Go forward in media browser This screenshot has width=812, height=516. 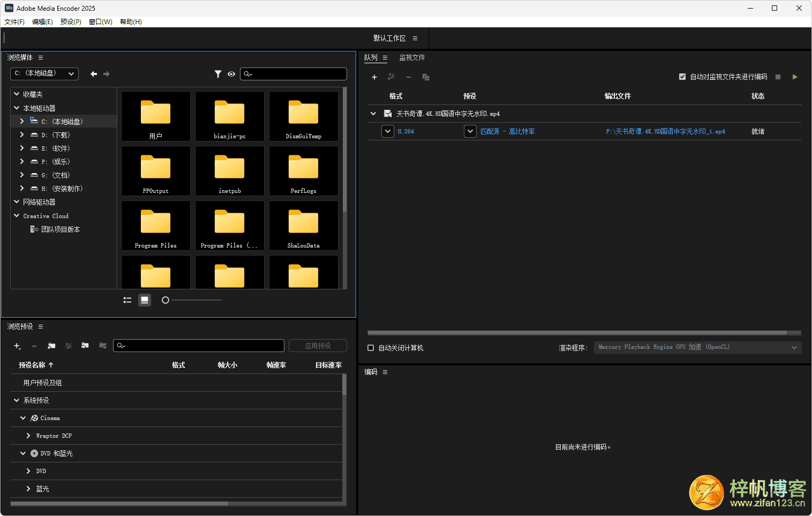[107, 74]
